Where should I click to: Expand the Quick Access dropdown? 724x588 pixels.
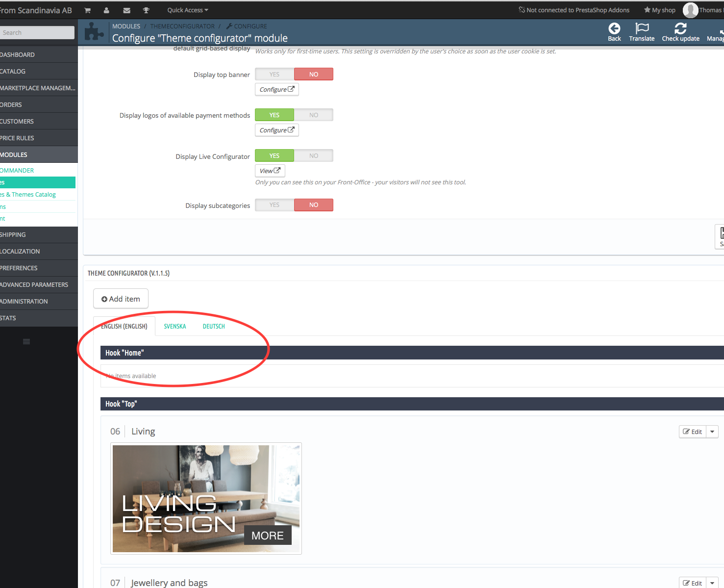(x=188, y=10)
